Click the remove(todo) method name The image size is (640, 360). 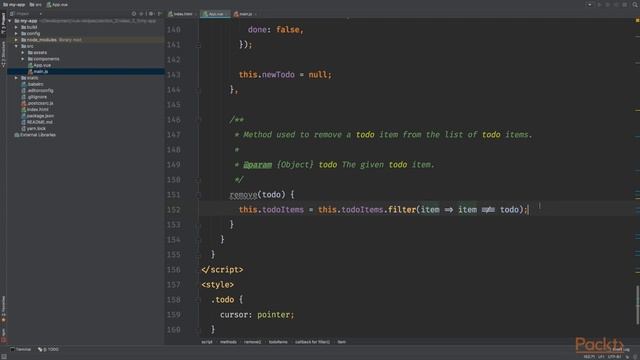243,195
